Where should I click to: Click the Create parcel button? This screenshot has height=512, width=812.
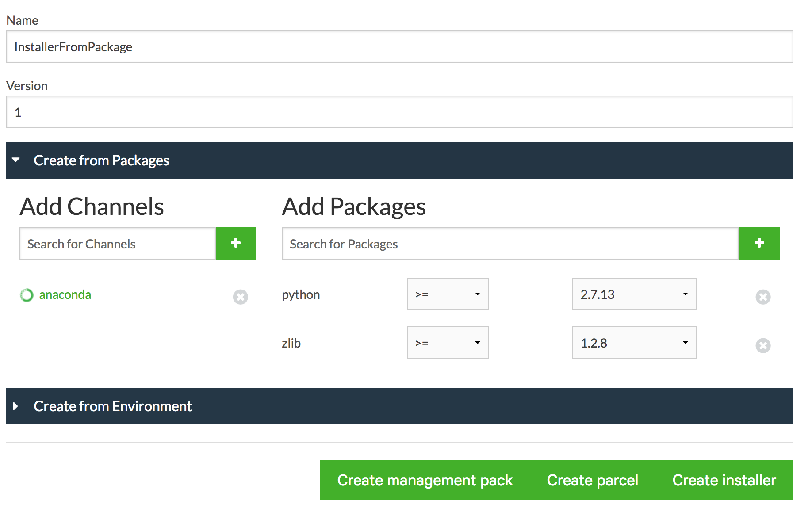(593, 480)
